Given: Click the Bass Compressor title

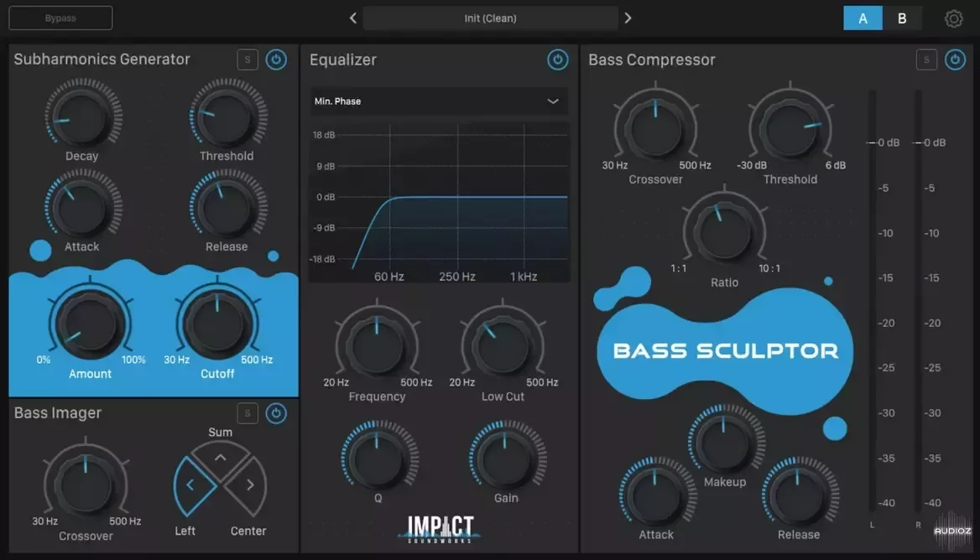Looking at the screenshot, I should [652, 60].
